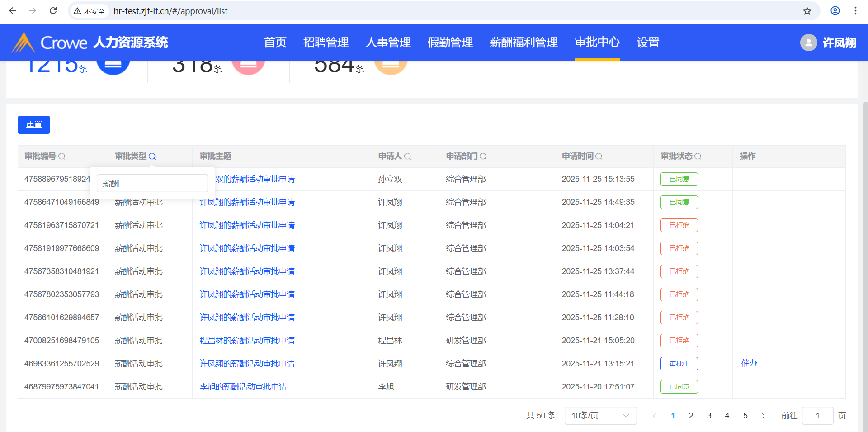Go to next page with right chevron
The height and width of the screenshot is (432, 868).
coord(763,416)
